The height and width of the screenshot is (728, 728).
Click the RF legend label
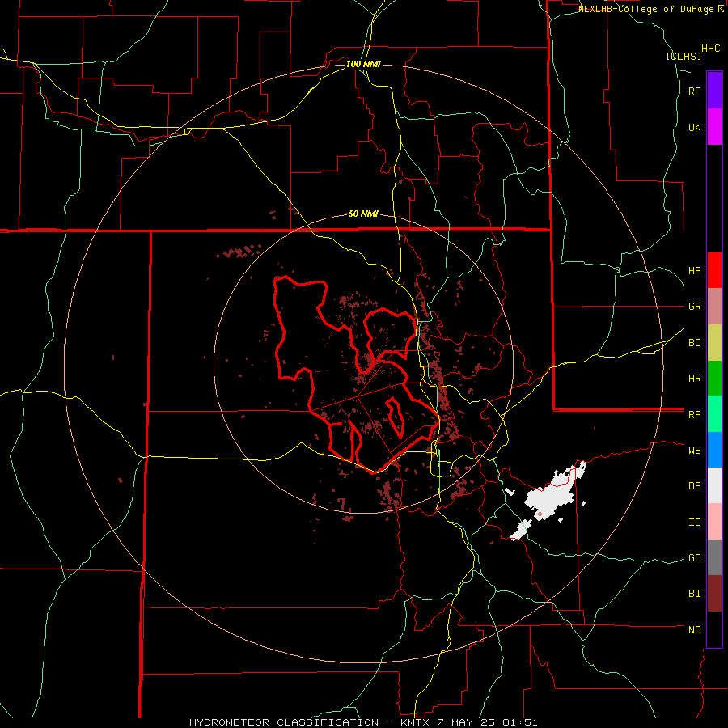(694, 91)
